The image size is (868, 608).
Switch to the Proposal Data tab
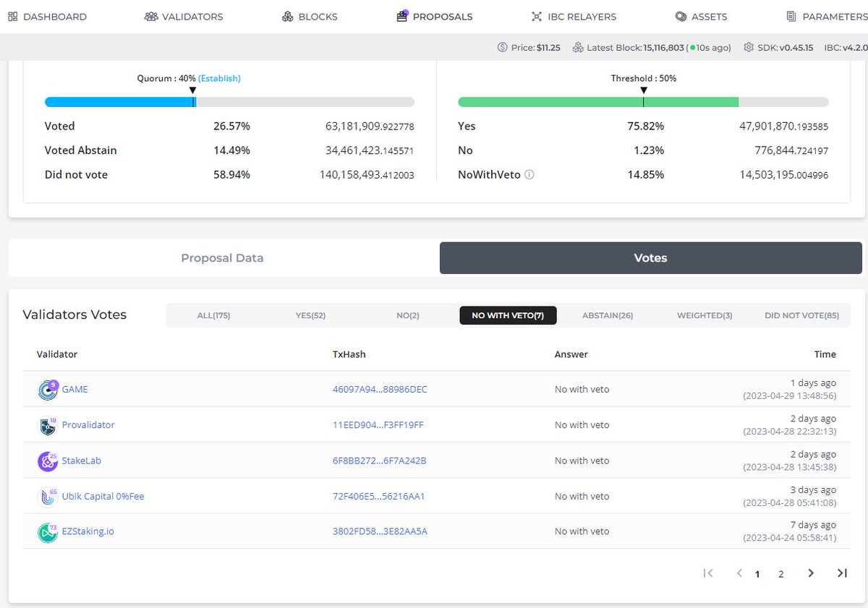222,258
